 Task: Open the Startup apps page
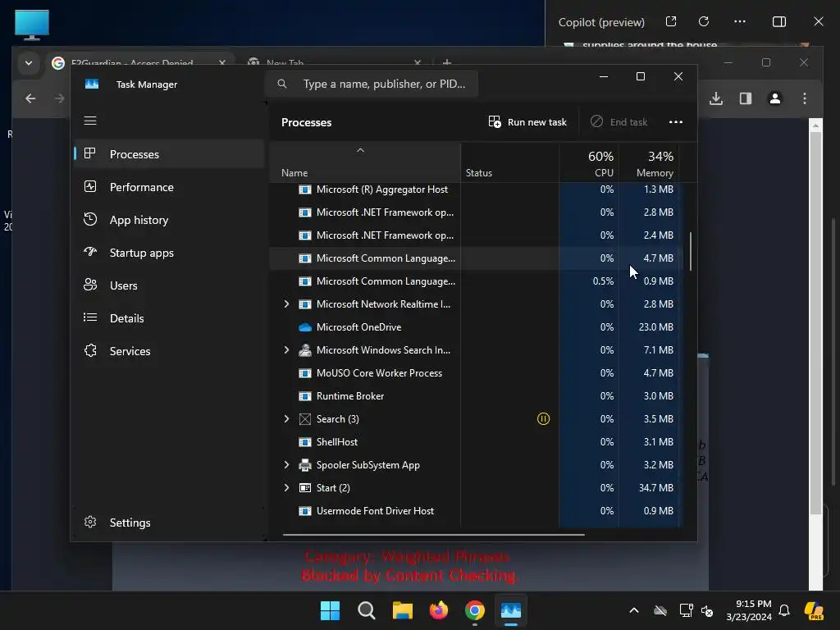tap(169, 253)
